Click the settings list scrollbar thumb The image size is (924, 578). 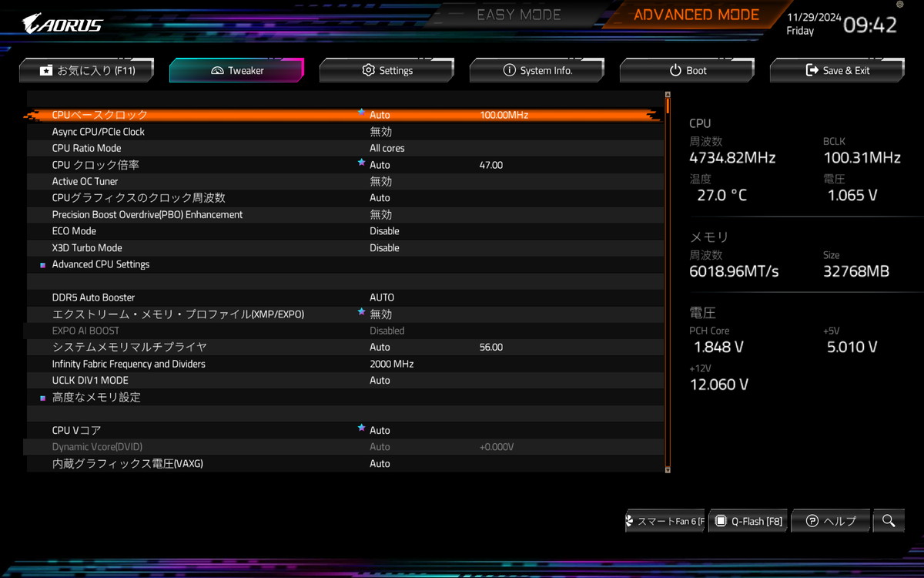(668, 105)
